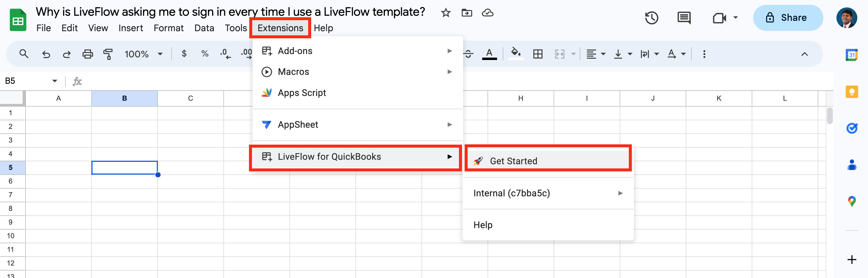Open the View menu

tap(98, 28)
